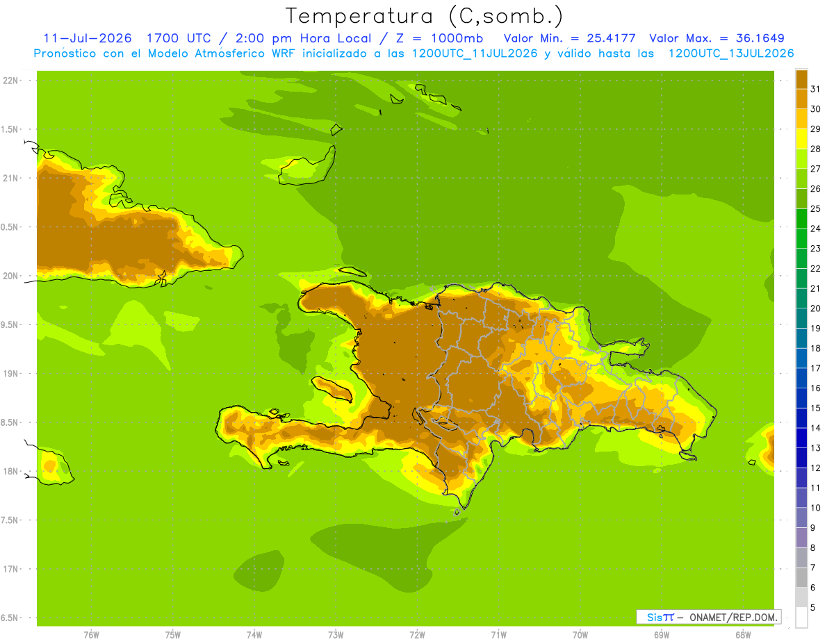Click the "Valor Min. = 25.4177" readout
Viewport: 834px width, 644px height.
tap(569, 38)
